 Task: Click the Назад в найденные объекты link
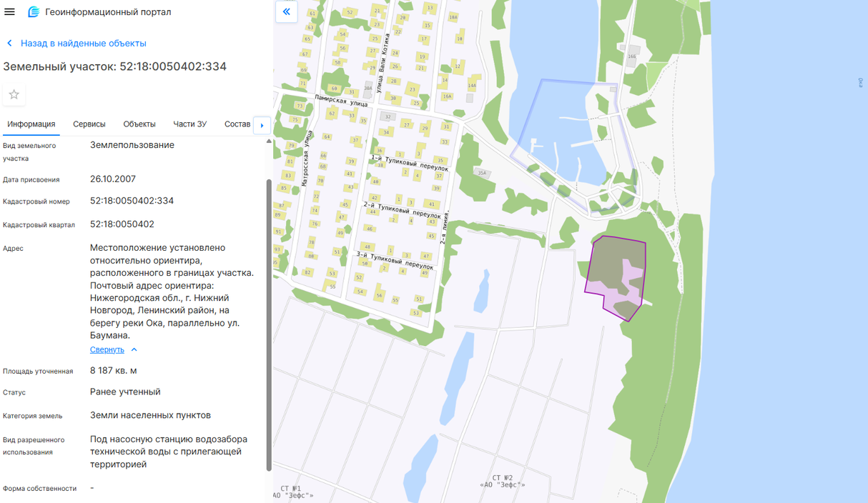tap(83, 44)
